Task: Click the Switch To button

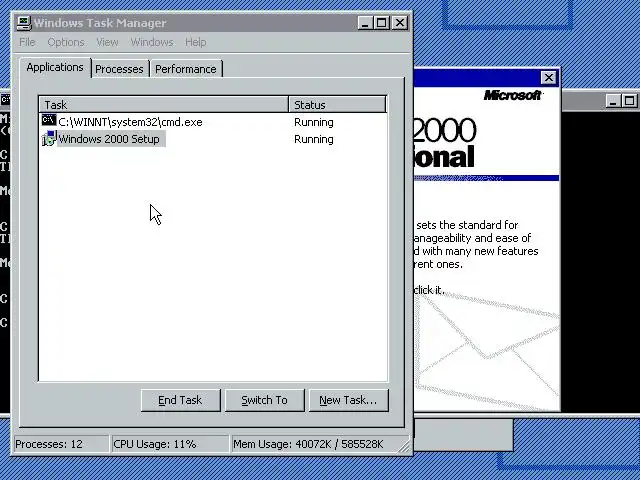Action: [264, 400]
